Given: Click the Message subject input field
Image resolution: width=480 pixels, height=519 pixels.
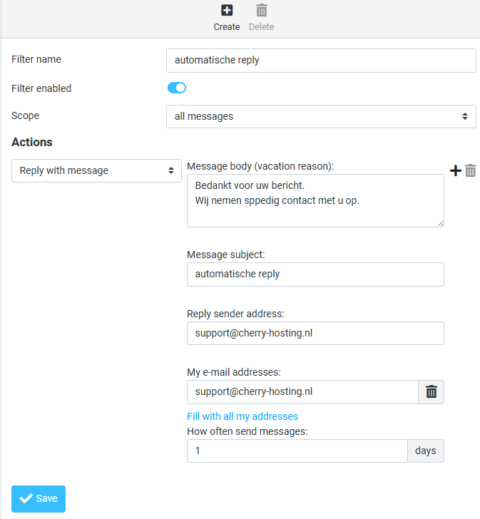Looking at the screenshot, I should tap(315, 274).
